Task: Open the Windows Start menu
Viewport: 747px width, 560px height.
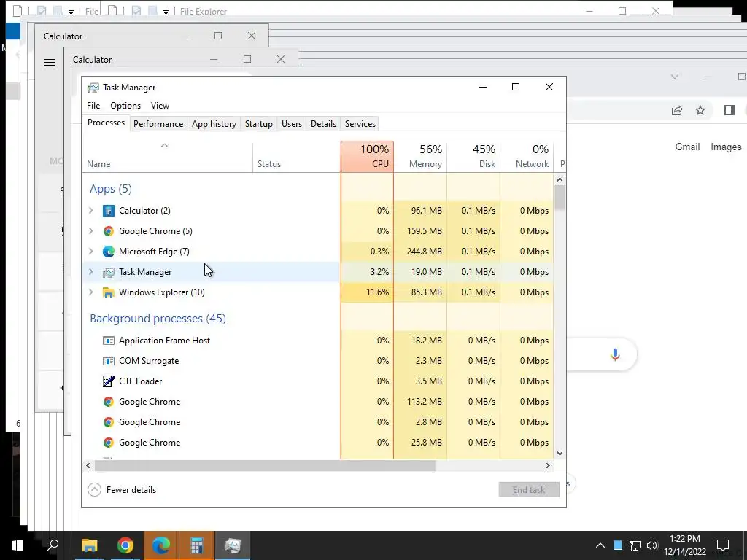Action: 18,545
